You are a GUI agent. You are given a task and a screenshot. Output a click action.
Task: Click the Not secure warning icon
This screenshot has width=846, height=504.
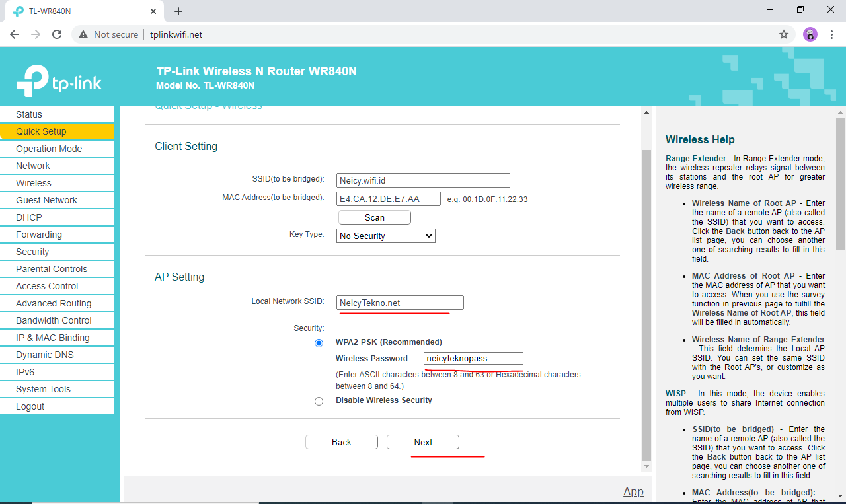click(83, 34)
